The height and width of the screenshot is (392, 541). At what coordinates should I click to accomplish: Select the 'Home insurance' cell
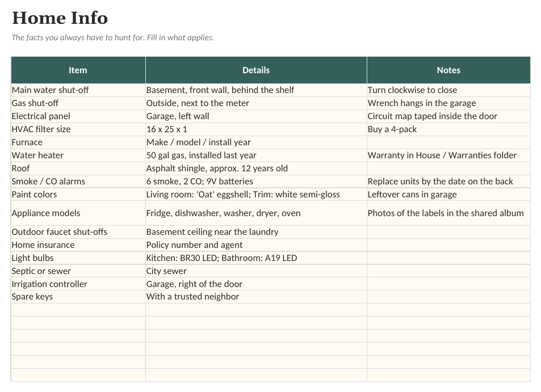(78, 246)
